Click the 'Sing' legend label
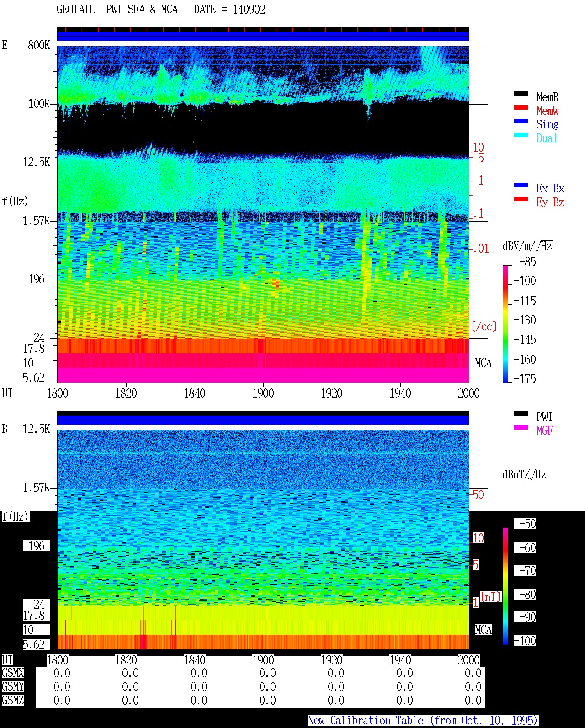 (x=548, y=124)
